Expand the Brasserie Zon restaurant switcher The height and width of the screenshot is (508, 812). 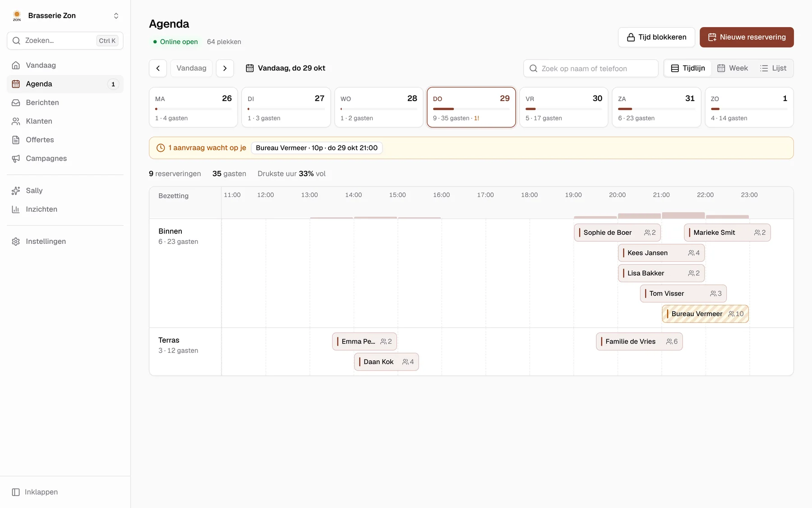[65, 16]
